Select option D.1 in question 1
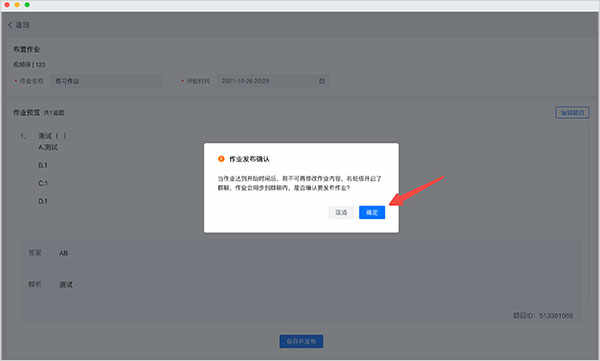The width and height of the screenshot is (600, 361). point(43,201)
